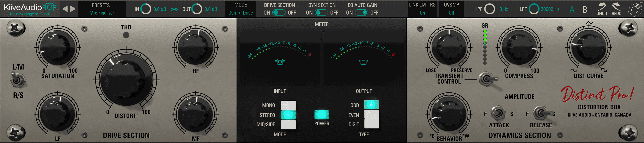This screenshot has width=644, height=143.
Task: Select MONO mode button
Action: pos(288,105)
